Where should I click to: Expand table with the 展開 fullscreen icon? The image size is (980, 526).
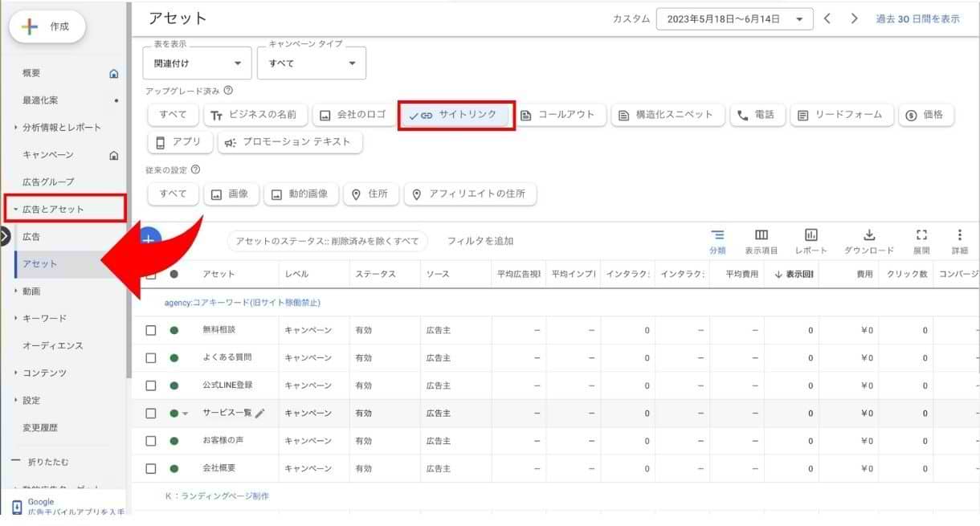pos(921,235)
